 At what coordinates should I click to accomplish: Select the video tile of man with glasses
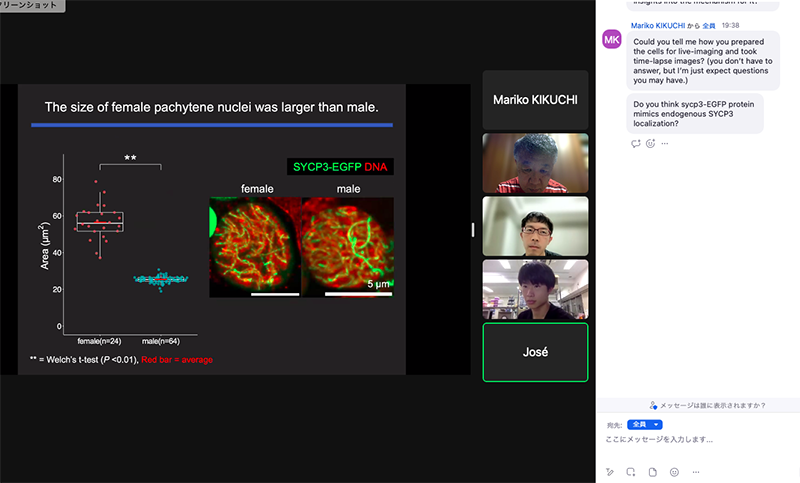tap(535, 226)
